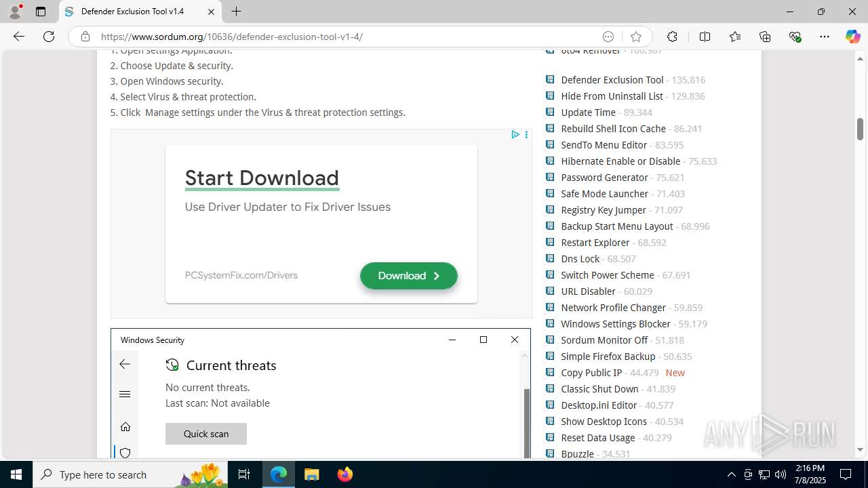The width and height of the screenshot is (868, 488).
Task: Reload the page with the refresh icon
Action: coord(49,37)
